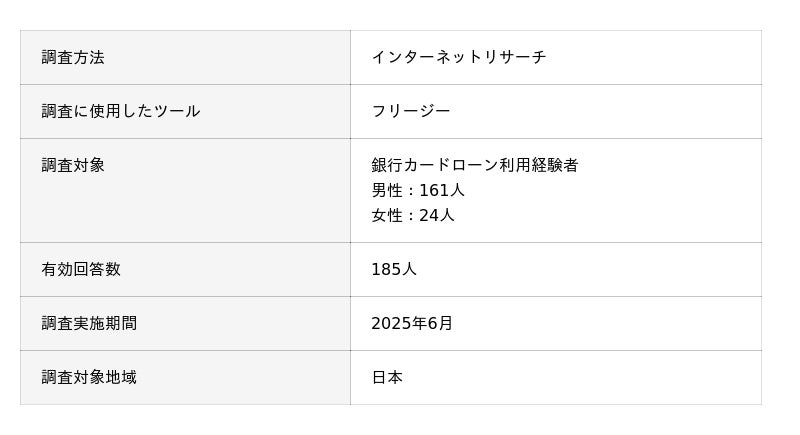
Task: Select the 161人 male count
Action: click(x=442, y=191)
